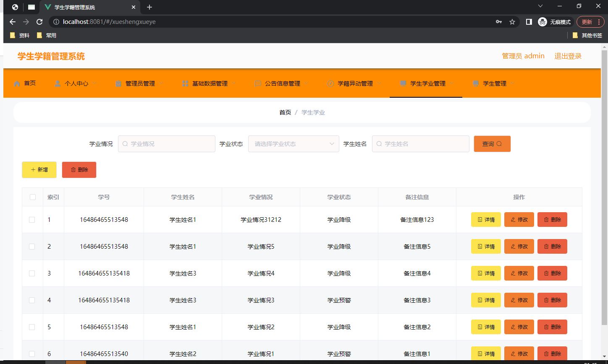Open a new browser tab with plus icon
Image resolution: width=608 pixels, height=364 pixels.
[x=149, y=7]
